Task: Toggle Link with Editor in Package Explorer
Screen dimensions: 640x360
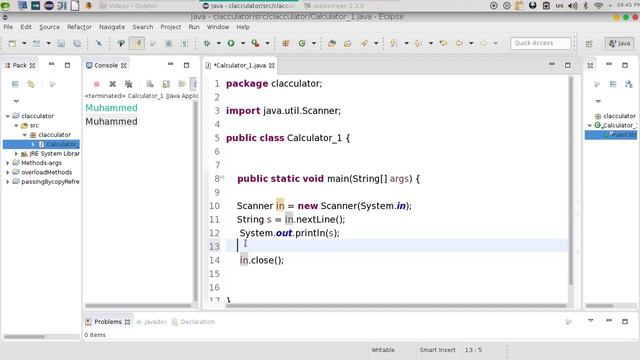Action: coord(31,84)
